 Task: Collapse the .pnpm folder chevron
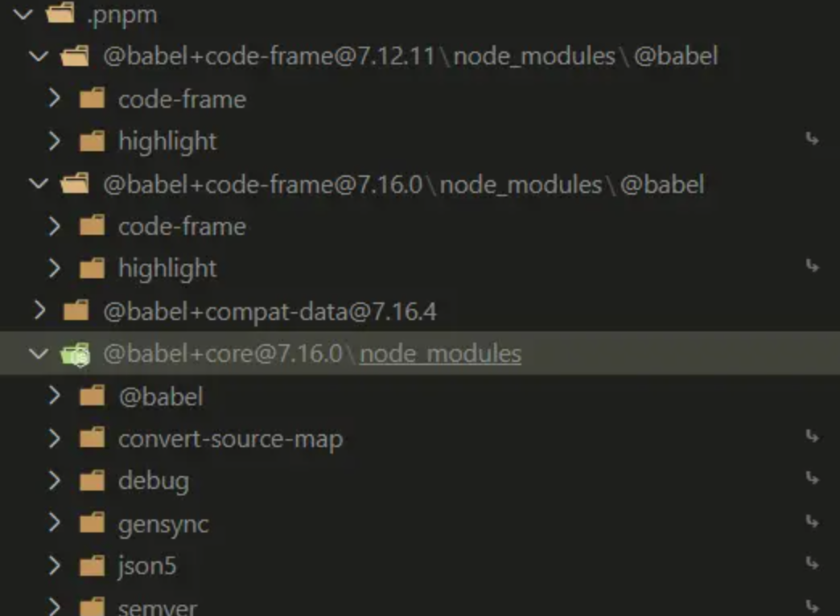click(x=23, y=14)
